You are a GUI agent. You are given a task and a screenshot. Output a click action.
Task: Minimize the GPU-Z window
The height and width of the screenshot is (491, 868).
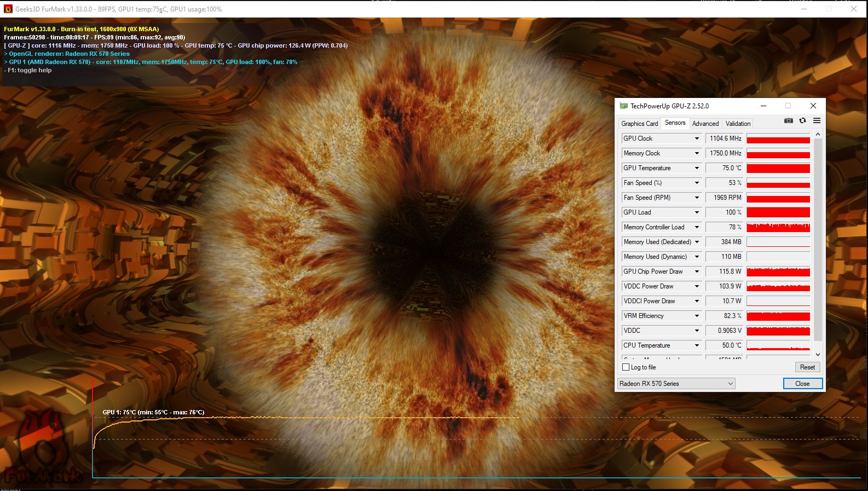tap(763, 106)
